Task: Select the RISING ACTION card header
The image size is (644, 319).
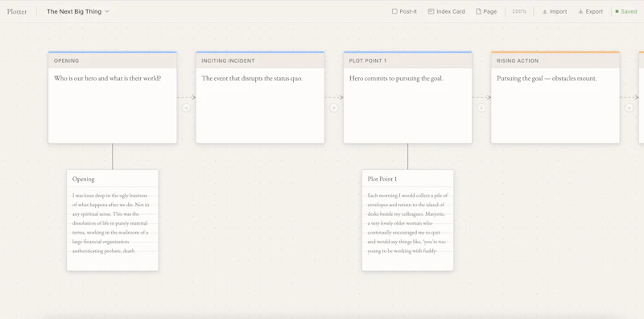Action: (555, 60)
